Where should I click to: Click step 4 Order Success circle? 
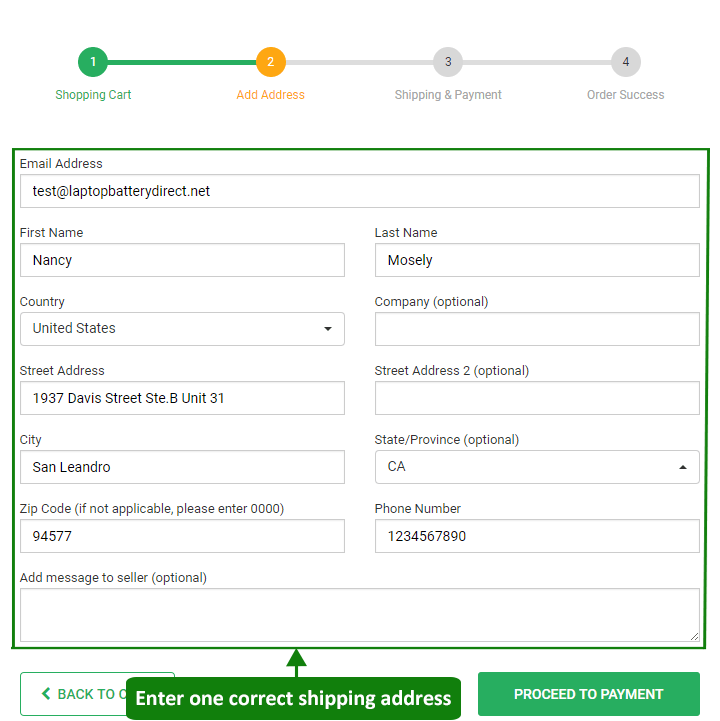point(626,62)
